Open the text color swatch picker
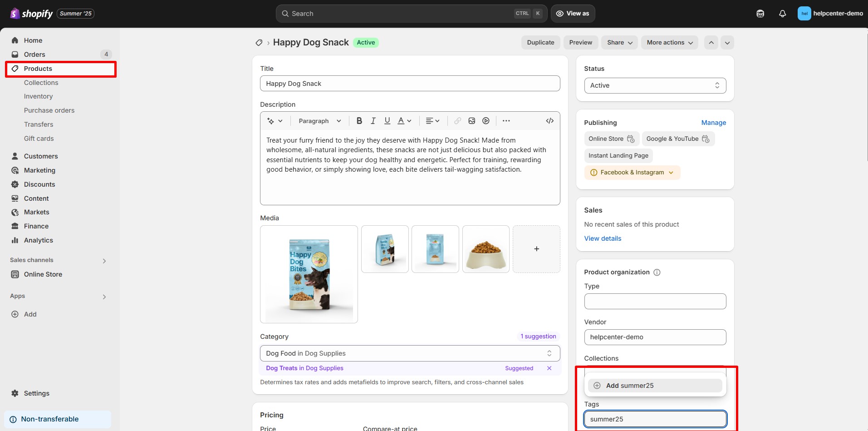The height and width of the screenshot is (431, 868). [x=404, y=121]
